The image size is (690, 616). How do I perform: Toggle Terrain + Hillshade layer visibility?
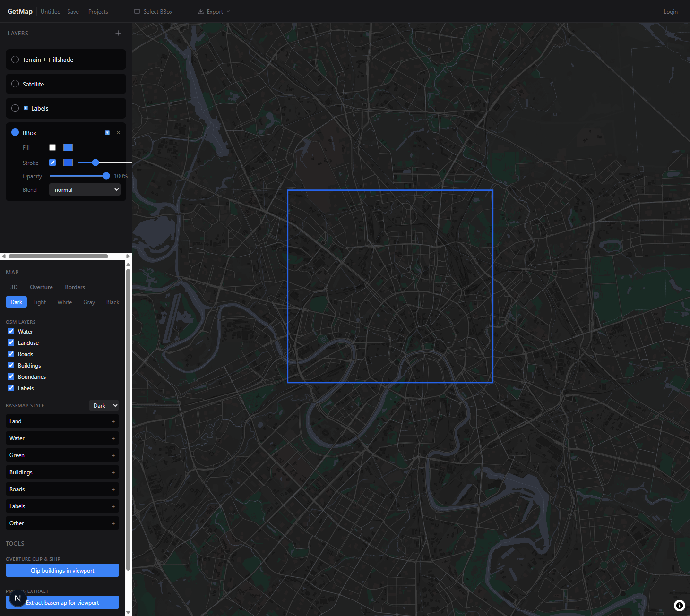(15, 60)
